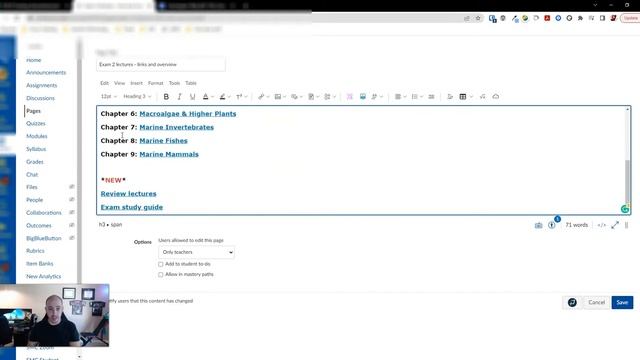Image resolution: width=640 pixels, height=360 pixels.
Task: Expand the insert link options arrow
Action: pyautogui.click(x=268, y=97)
